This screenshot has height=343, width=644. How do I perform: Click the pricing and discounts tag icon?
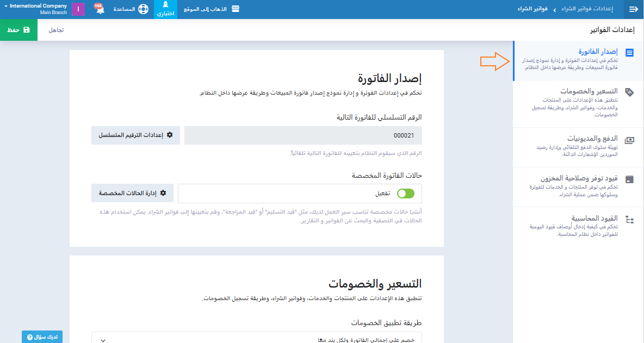629,92
